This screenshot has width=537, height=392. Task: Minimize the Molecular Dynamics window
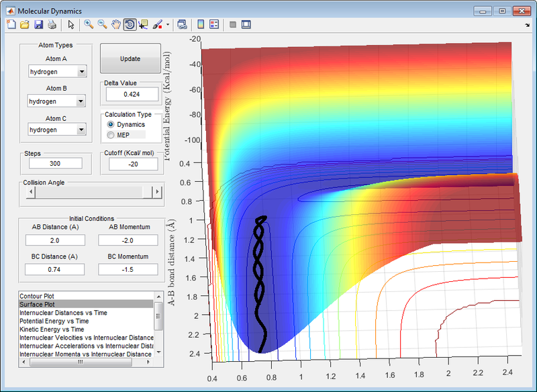pyautogui.click(x=483, y=11)
